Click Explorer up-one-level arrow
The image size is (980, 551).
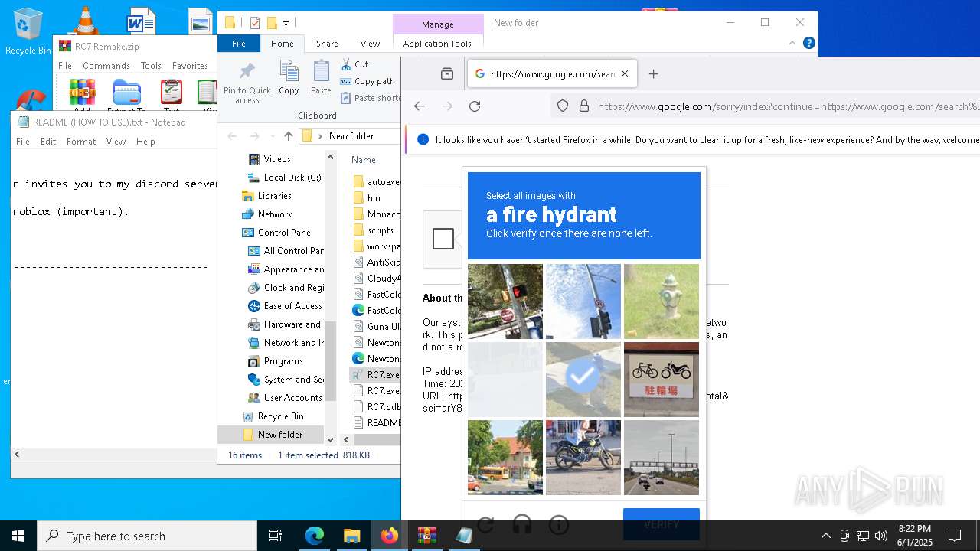click(288, 136)
